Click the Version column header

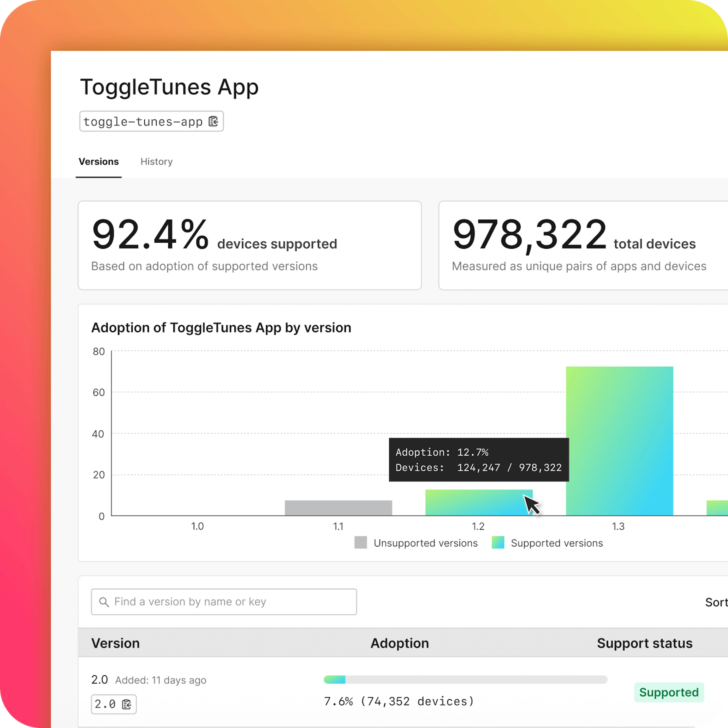tap(115, 643)
